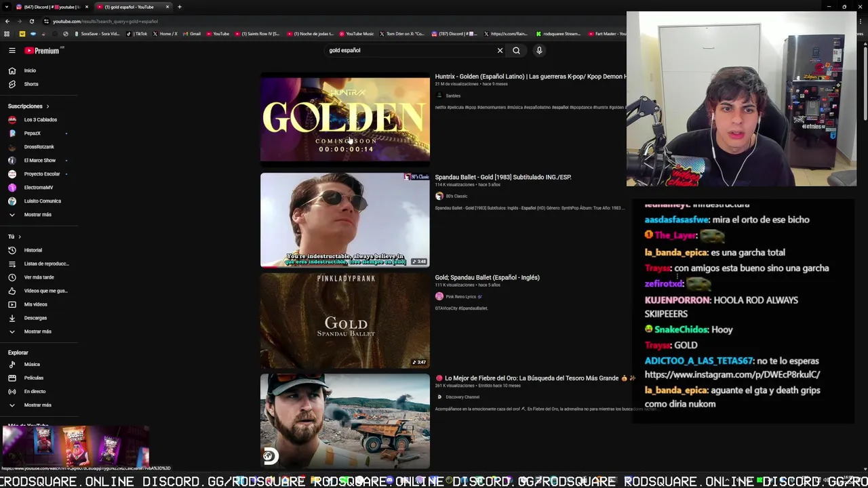This screenshot has width=868, height=488.
Task: Expand Mostrar más under Explorar
Action: tap(37, 405)
